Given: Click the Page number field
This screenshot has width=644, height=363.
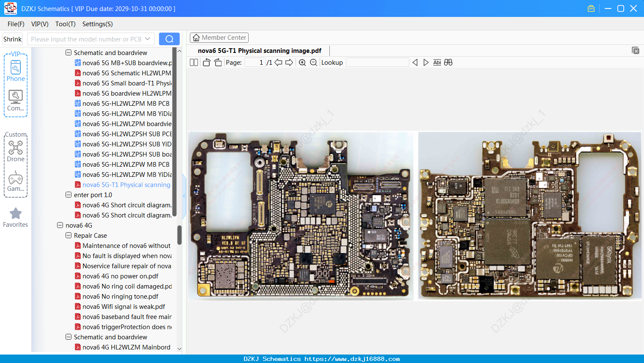Looking at the screenshot, I should pos(255,63).
